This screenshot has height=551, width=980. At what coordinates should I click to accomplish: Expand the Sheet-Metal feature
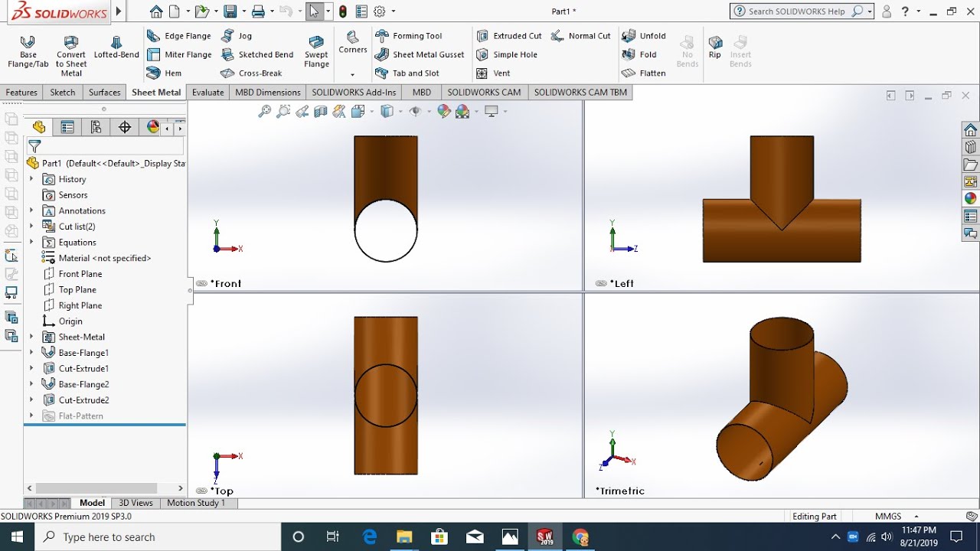point(31,337)
